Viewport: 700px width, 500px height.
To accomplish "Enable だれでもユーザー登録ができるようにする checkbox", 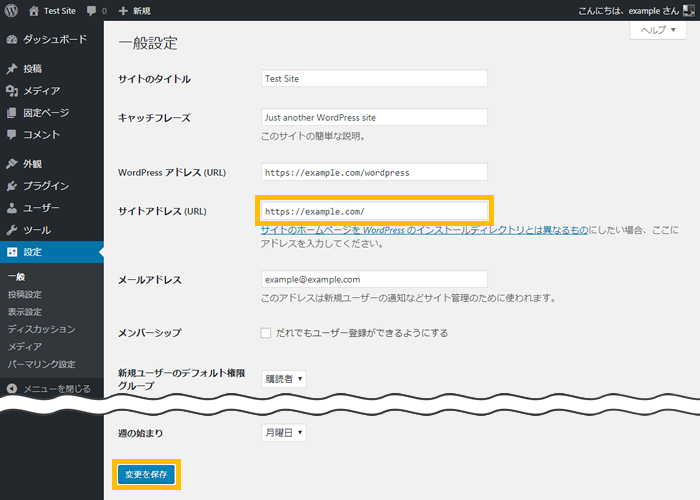I will (x=266, y=333).
